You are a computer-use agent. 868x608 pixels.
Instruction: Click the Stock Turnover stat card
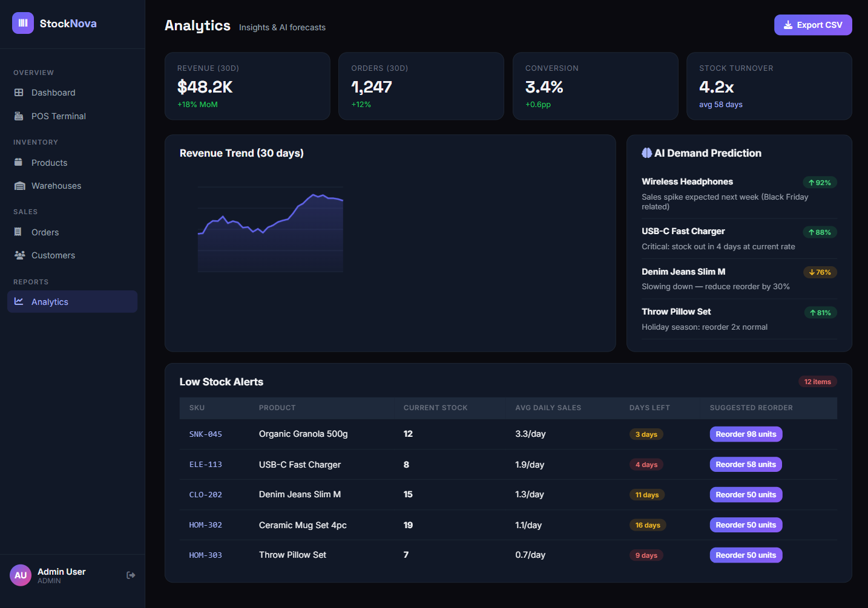coord(769,86)
